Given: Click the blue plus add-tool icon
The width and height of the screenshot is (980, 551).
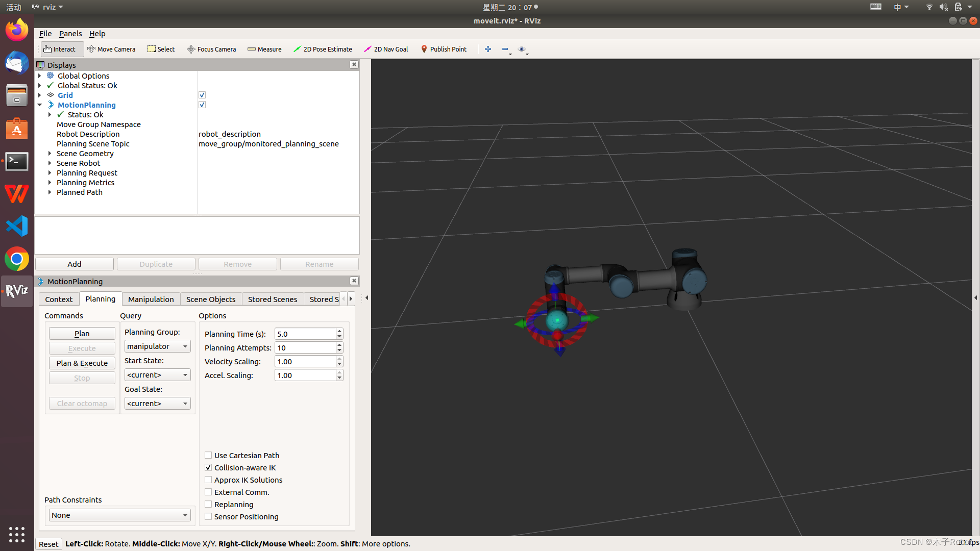Looking at the screenshot, I should [488, 49].
